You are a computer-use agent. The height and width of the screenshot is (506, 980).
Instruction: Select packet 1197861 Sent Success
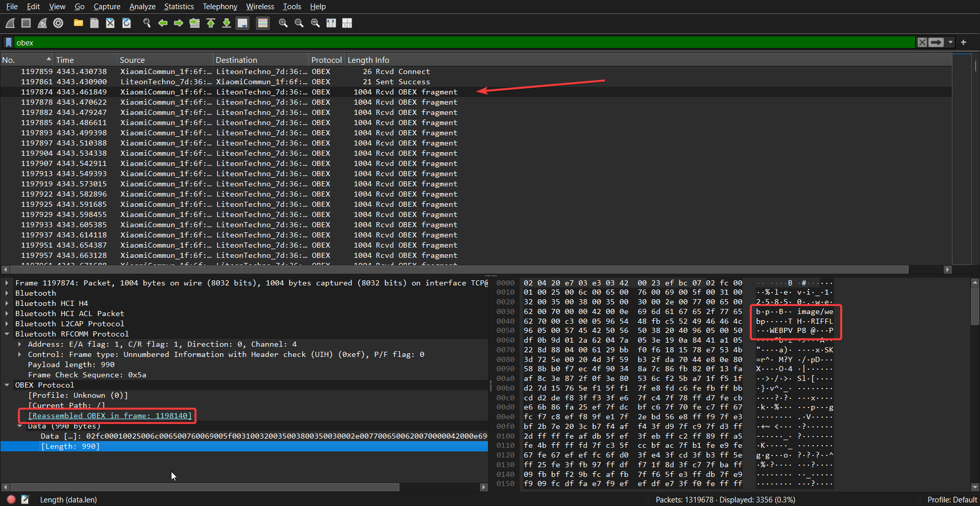[x=476, y=82]
